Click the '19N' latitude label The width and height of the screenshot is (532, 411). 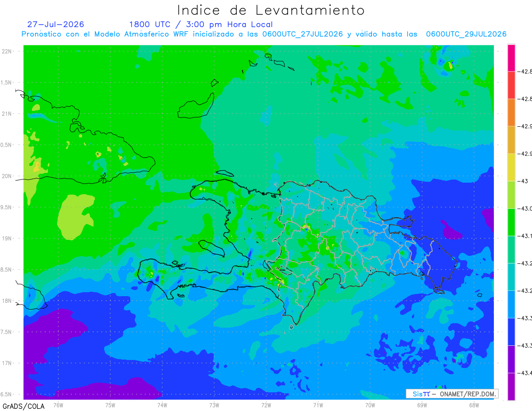pos(7,239)
